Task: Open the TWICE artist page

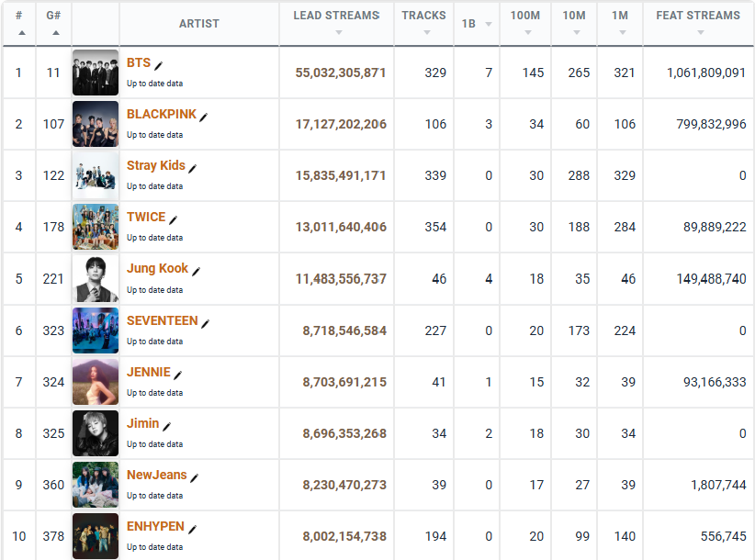Action: pyautogui.click(x=146, y=217)
